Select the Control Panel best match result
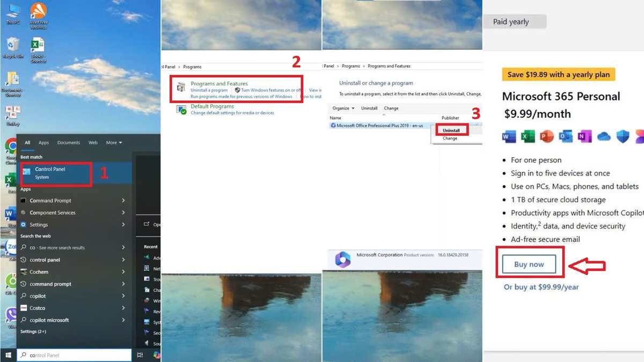The width and height of the screenshot is (644, 362). [74, 173]
